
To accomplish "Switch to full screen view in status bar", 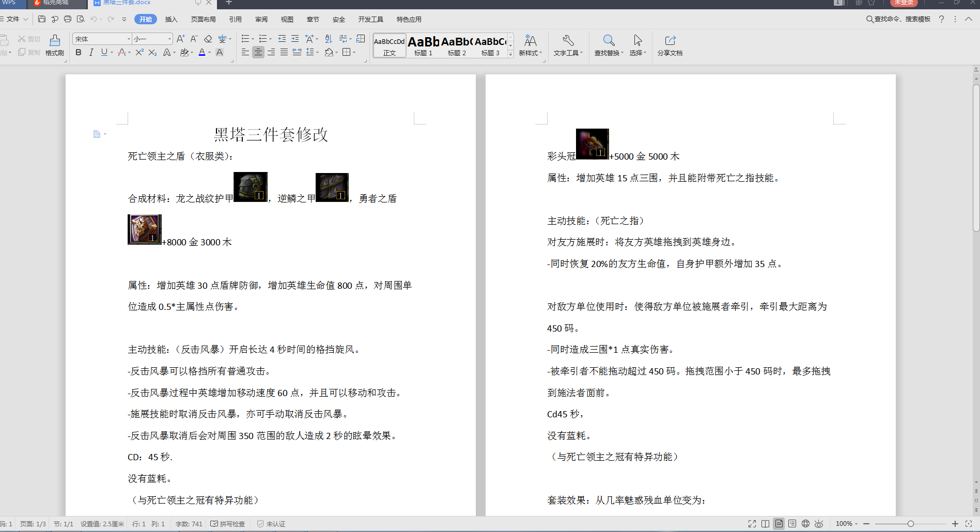I will (x=752, y=524).
